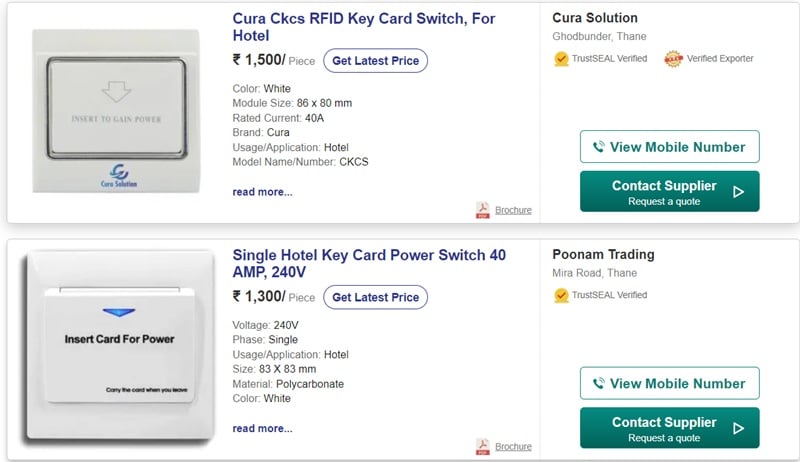This screenshot has width=800, height=462.
Task: Open the Poonam Trading supplier name
Action: [603, 255]
